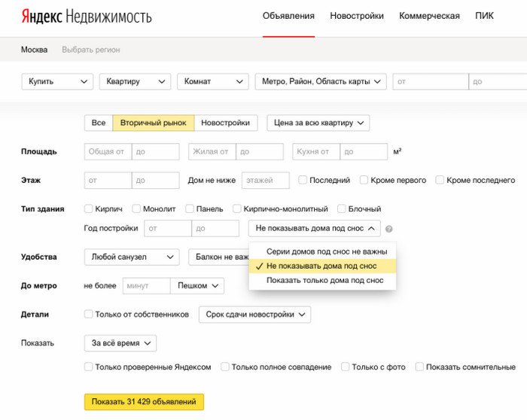Open Метро, Район, Область карты dropdown
Viewport: 527px width, 420px height.
(321, 81)
